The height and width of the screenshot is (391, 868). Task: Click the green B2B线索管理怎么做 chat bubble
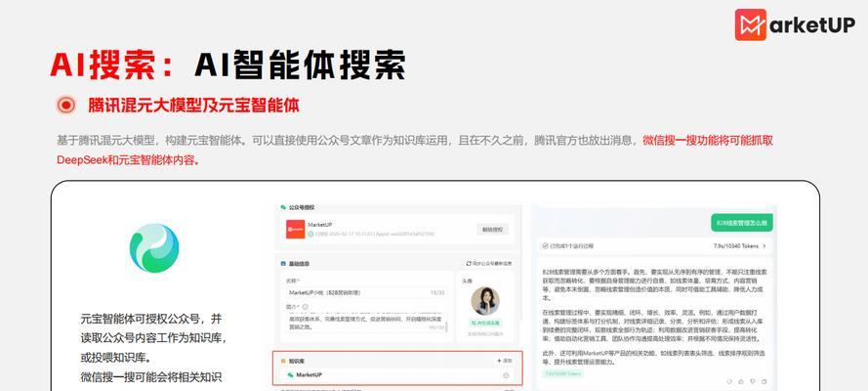click(742, 223)
